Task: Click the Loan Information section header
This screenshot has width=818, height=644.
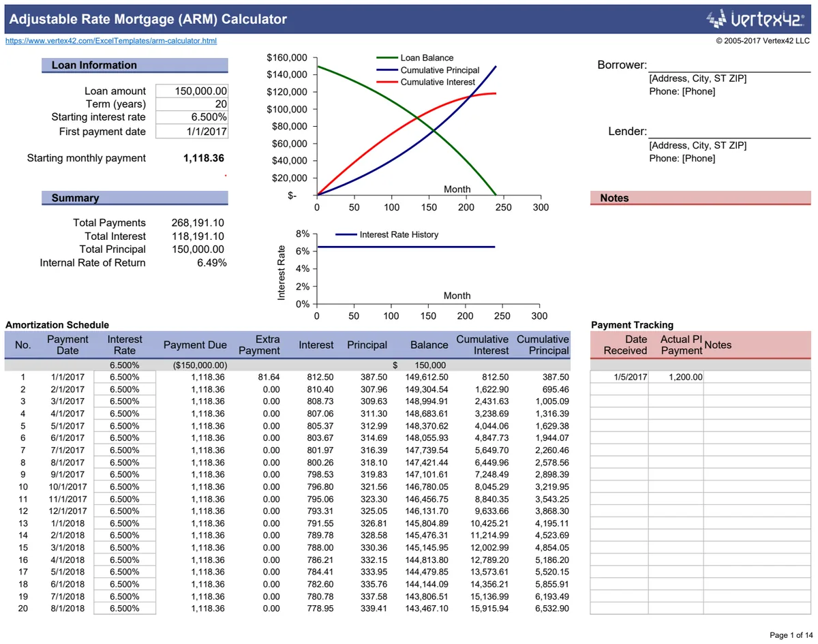Action: pos(135,65)
